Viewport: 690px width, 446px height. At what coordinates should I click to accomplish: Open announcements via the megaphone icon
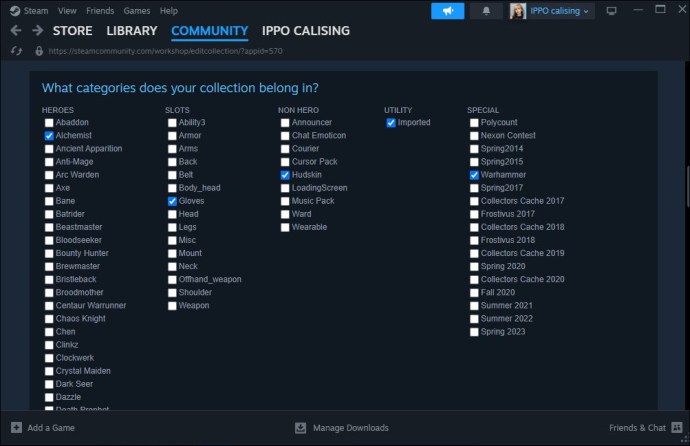pyautogui.click(x=448, y=11)
